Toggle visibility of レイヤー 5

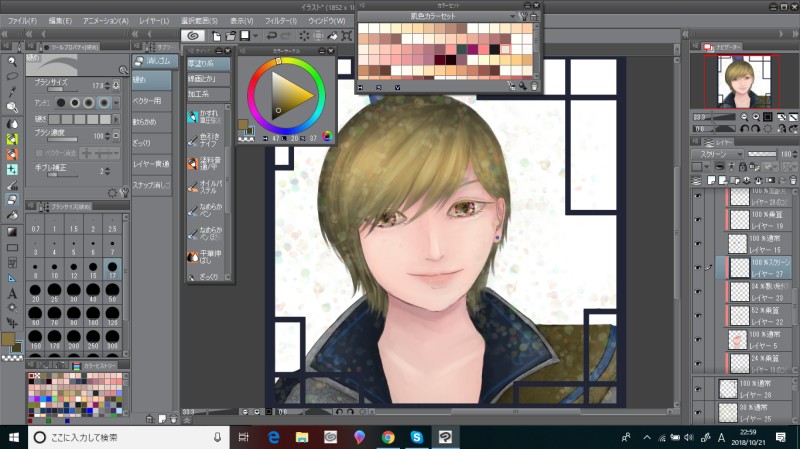click(x=698, y=339)
